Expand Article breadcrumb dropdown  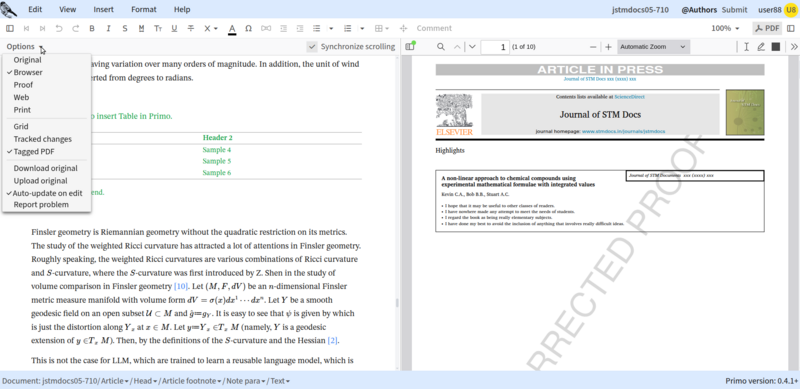pyautogui.click(x=127, y=381)
